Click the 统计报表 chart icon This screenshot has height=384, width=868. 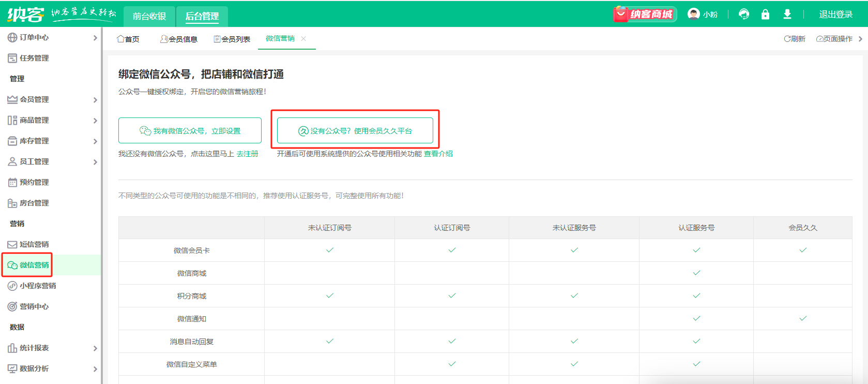pyautogui.click(x=12, y=348)
